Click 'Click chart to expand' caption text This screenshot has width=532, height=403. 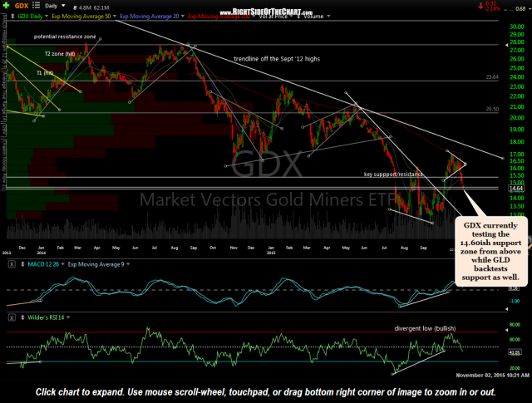point(266,392)
